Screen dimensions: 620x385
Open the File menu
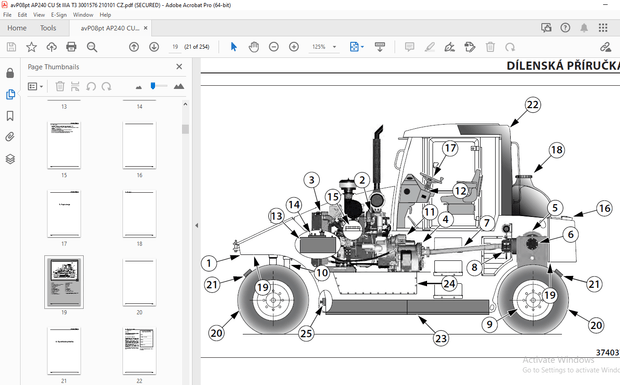click(x=7, y=15)
